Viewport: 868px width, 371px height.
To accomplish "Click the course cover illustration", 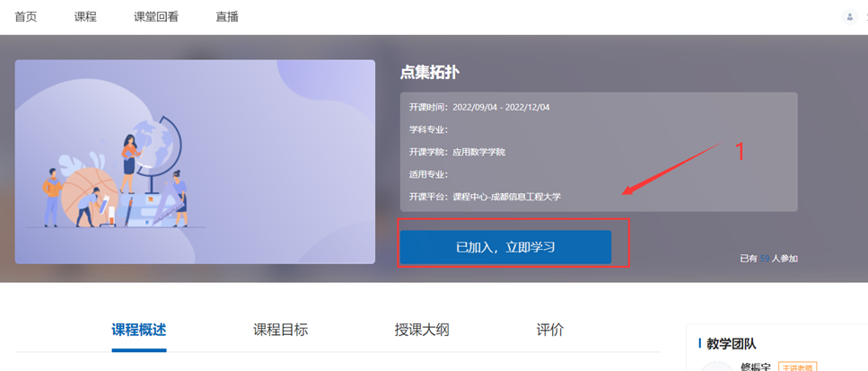I will 195,162.
